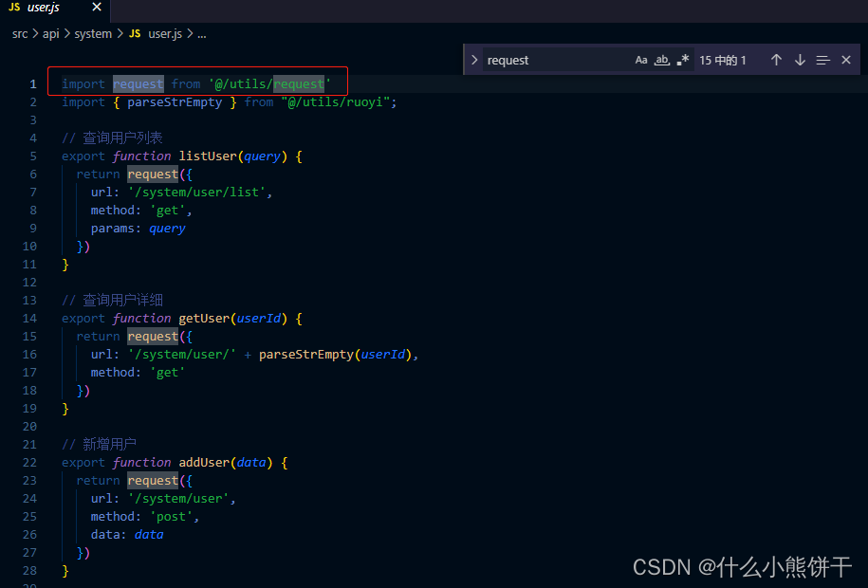Click line number 1 in gutter
The height and width of the screenshot is (588, 868).
pos(33,84)
